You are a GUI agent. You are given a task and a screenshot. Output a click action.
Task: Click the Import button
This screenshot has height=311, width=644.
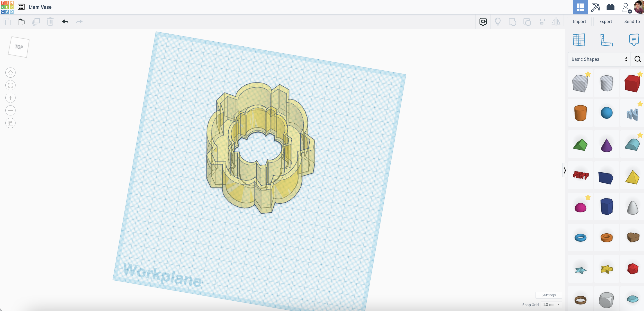tap(579, 22)
